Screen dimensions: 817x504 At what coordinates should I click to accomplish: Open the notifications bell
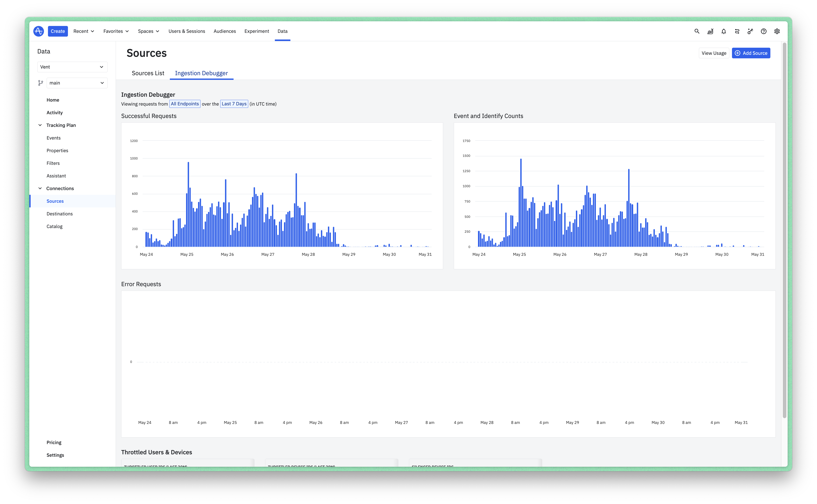(724, 31)
